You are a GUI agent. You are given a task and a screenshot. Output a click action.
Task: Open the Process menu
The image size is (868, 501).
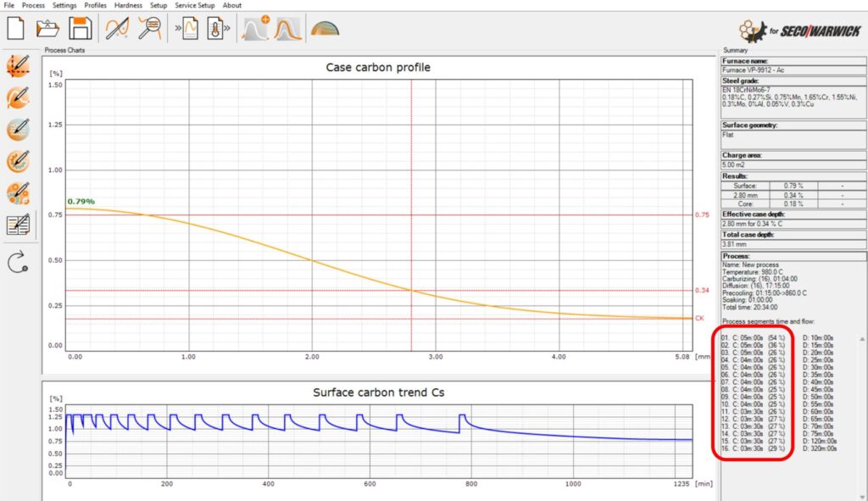[33, 5]
